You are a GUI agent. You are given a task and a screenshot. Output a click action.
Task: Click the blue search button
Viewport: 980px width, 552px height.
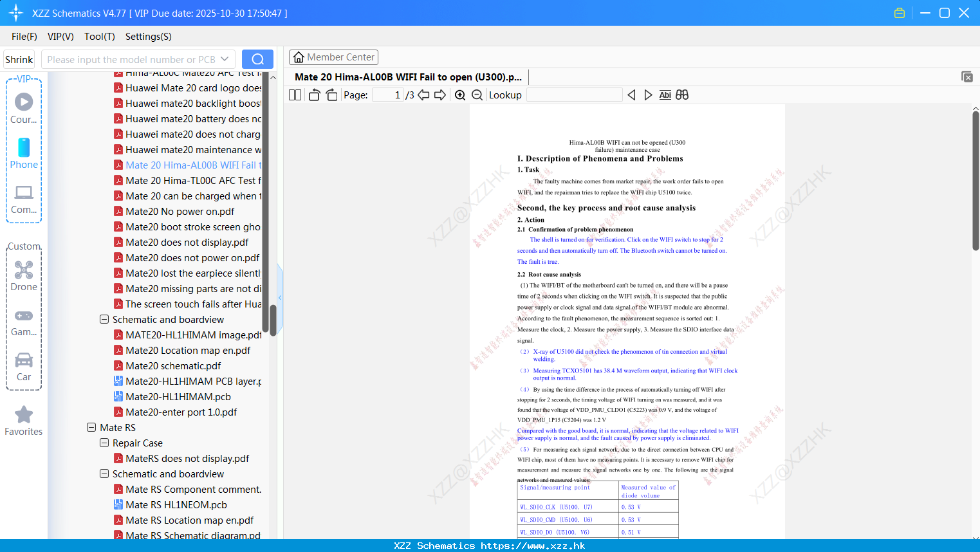[257, 59]
